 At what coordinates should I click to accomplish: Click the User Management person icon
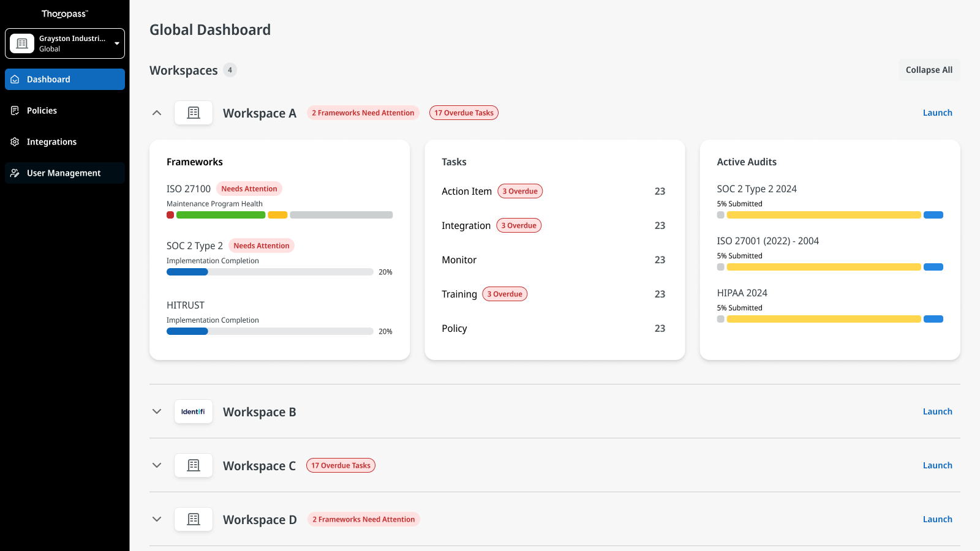(15, 173)
